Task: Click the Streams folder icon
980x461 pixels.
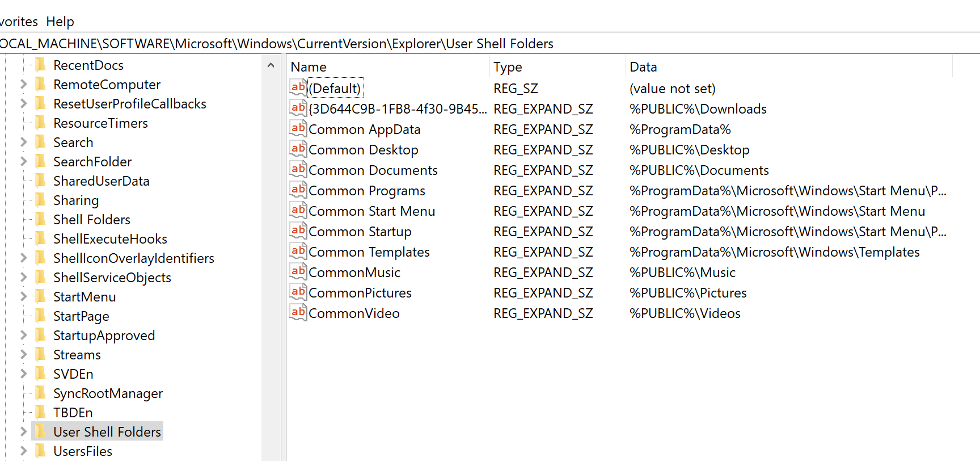Action: (x=40, y=354)
